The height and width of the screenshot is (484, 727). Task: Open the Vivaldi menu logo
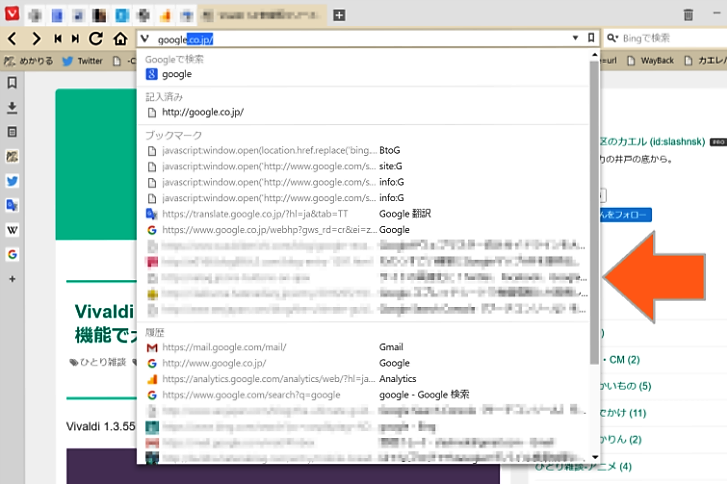[12, 13]
